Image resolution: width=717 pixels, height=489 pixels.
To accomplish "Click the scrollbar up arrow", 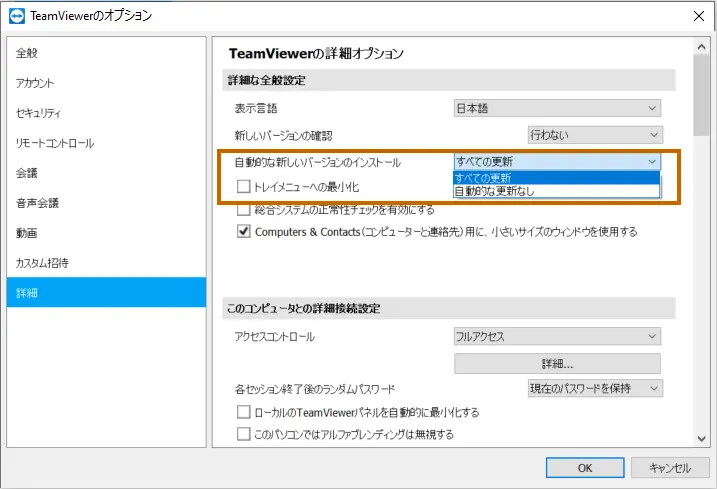I will (x=701, y=47).
